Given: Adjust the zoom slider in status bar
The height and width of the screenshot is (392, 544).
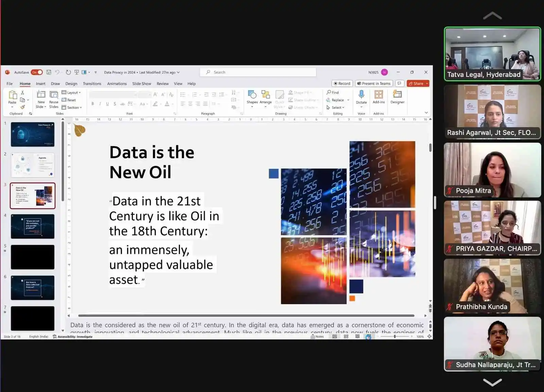Looking at the screenshot, I should pyautogui.click(x=394, y=337).
